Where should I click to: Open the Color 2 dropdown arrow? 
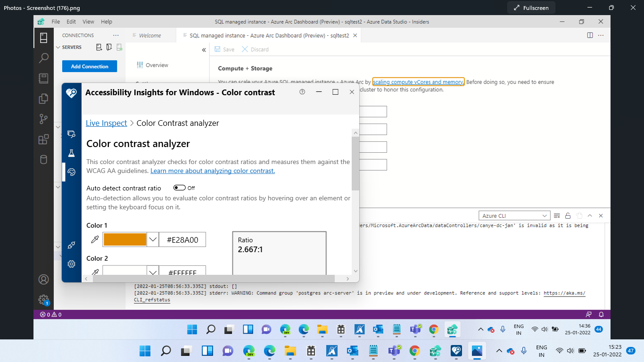pyautogui.click(x=152, y=272)
